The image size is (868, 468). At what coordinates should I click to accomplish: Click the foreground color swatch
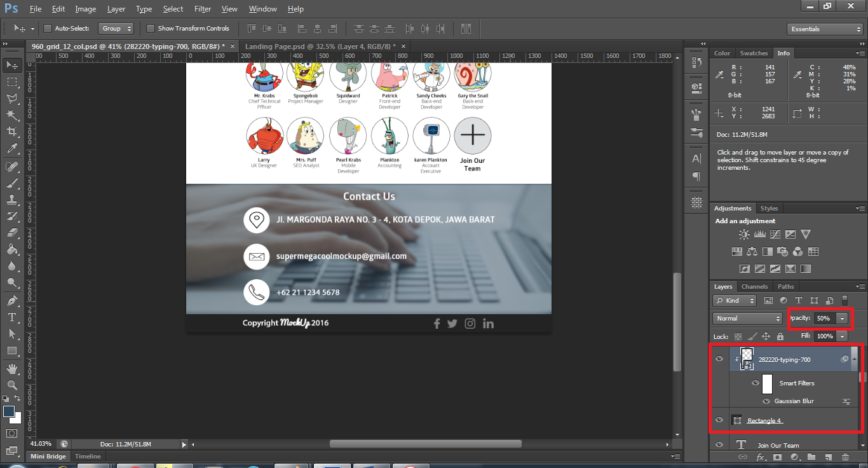pos(9,411)
